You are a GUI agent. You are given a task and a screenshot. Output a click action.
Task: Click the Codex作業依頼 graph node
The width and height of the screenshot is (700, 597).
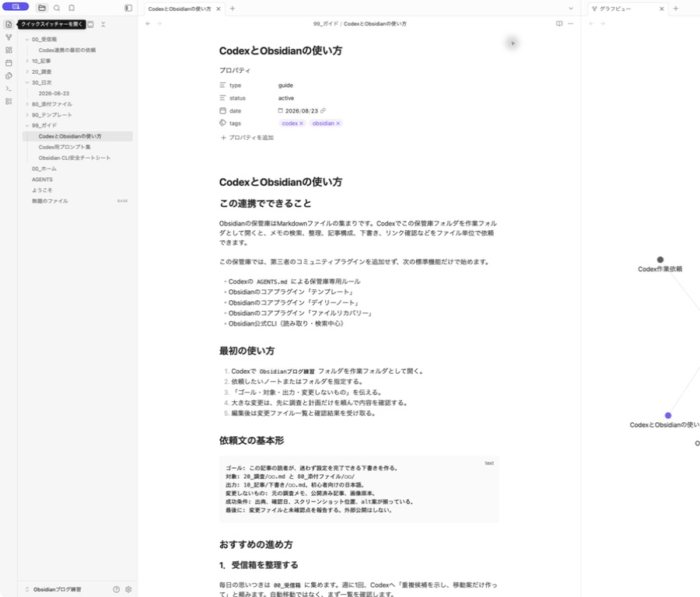(660, 260)
